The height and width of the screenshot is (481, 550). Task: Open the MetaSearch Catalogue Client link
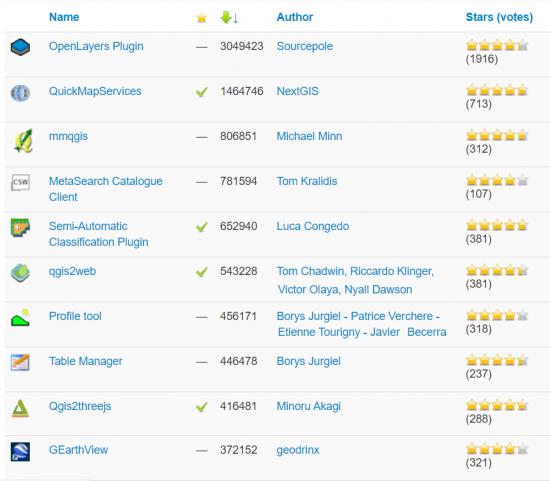tap(106, 189)
